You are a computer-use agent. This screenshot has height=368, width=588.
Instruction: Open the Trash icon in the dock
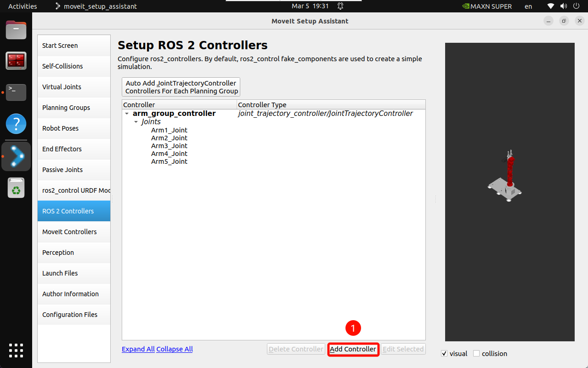click(x=16, y=188)
